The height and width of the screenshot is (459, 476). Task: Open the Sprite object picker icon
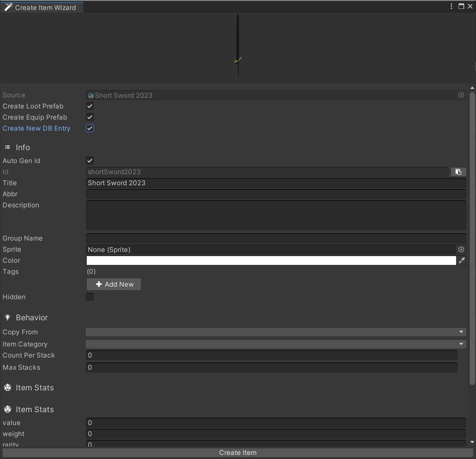click(x=461, y=249)
